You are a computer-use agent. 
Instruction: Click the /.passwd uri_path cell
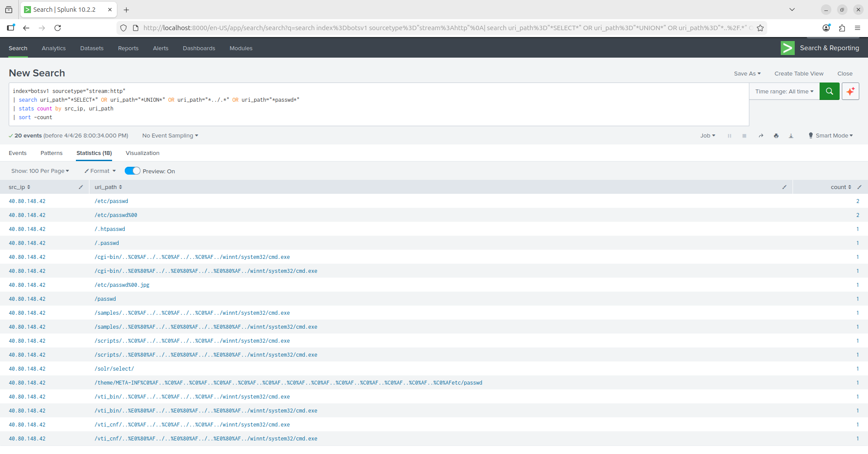[x=107, y=243]
